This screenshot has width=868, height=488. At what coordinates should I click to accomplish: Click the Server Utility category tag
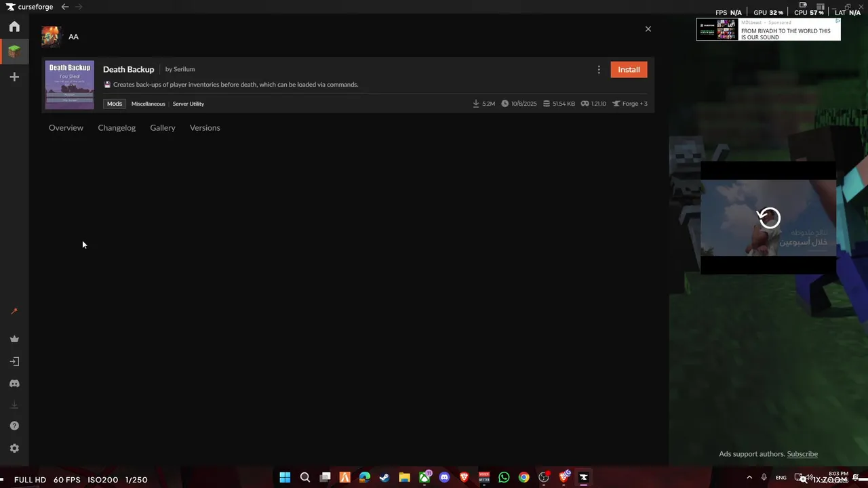point(189,104)
